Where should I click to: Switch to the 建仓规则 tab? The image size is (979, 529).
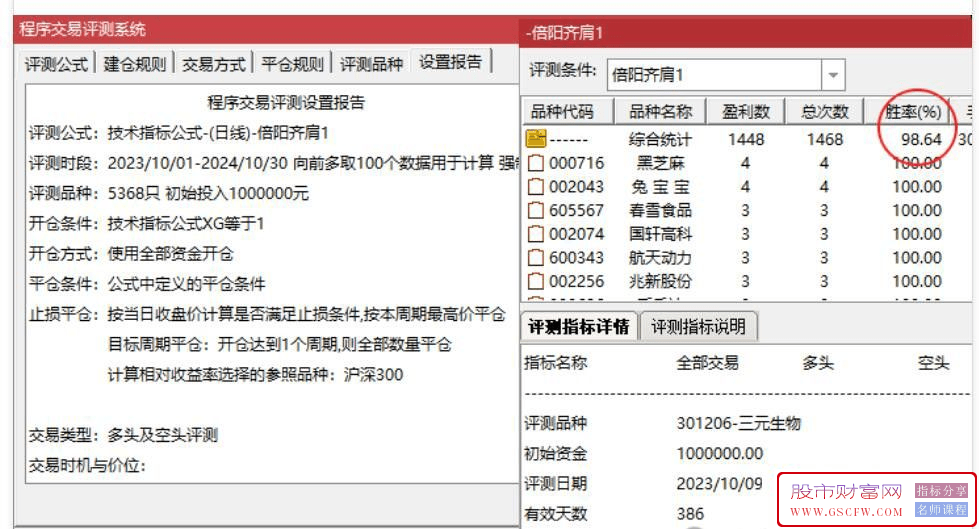(134, 64)
